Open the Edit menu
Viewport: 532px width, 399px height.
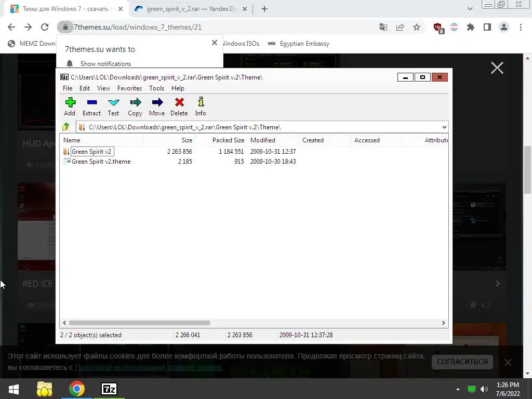pyautogui.click(x=85, y=88)
